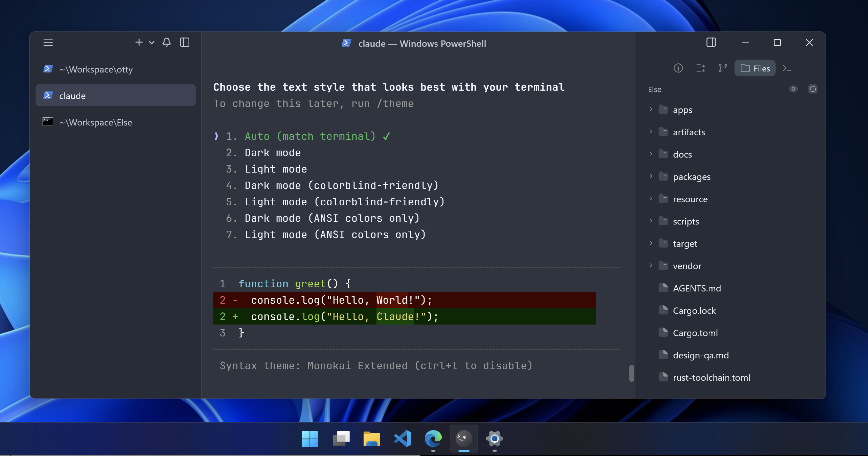Refresh the file tree

pyautogui.click(x=813, y=89)
